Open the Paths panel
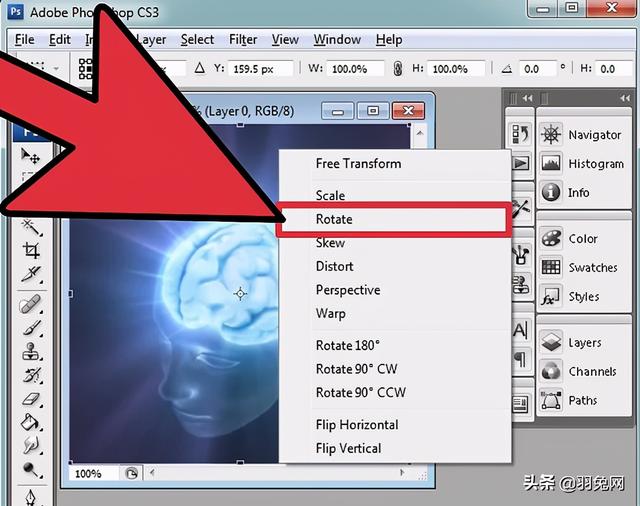640x506 pixels. [x=569, y=400]
